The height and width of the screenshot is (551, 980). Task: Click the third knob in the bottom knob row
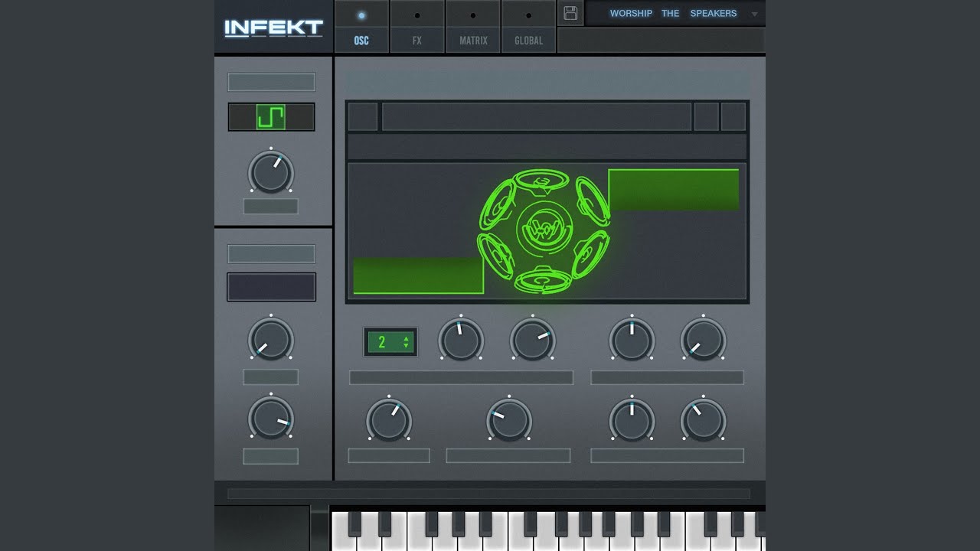coord(632,421)
